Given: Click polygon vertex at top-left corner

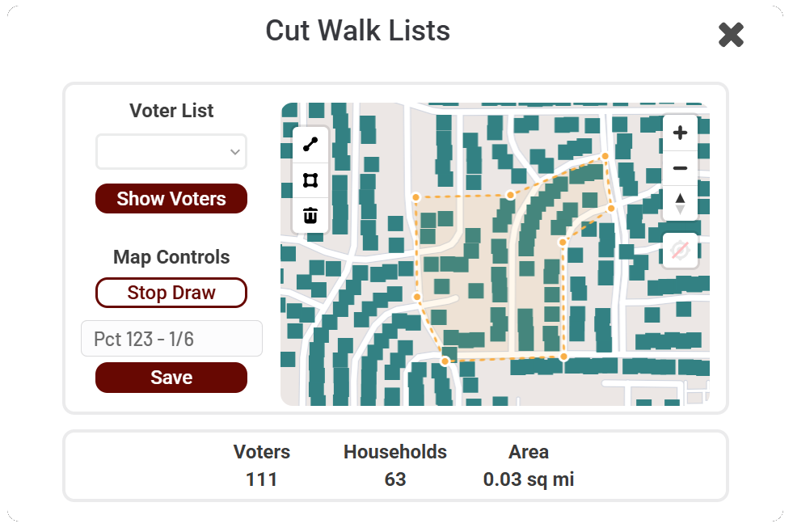Looking at the screenshot, I should (x=415, y=196).
